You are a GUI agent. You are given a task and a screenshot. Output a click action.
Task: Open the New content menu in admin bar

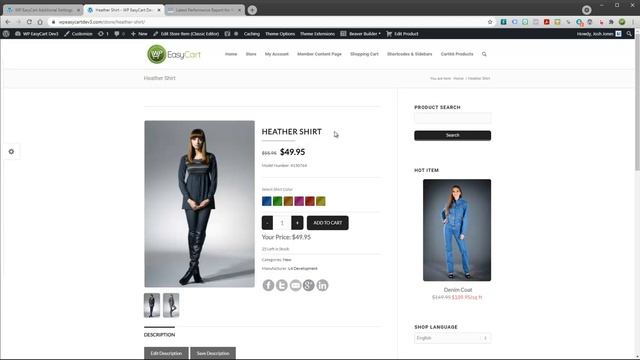click(139, 34)
